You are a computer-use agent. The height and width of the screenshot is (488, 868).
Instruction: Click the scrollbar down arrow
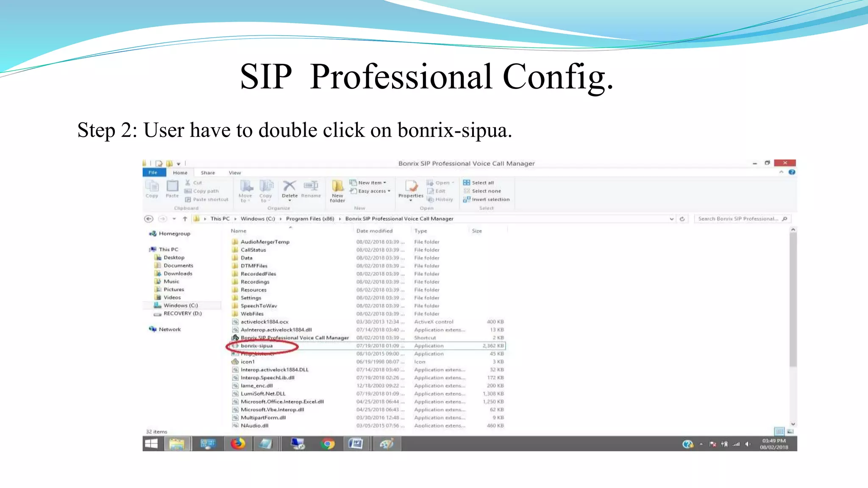pos(793,424)
